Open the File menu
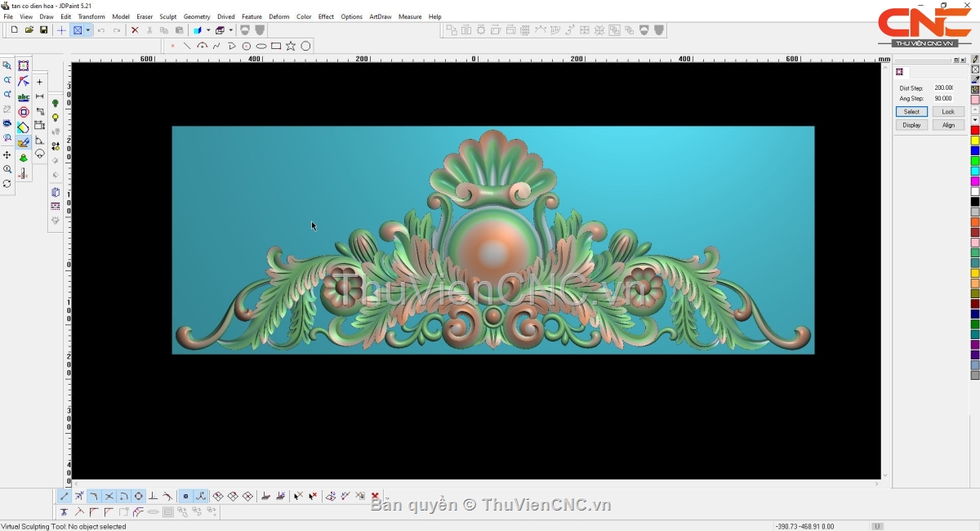Image resolution: width=980 pixels, height=531 pixels. click(8, 16)
